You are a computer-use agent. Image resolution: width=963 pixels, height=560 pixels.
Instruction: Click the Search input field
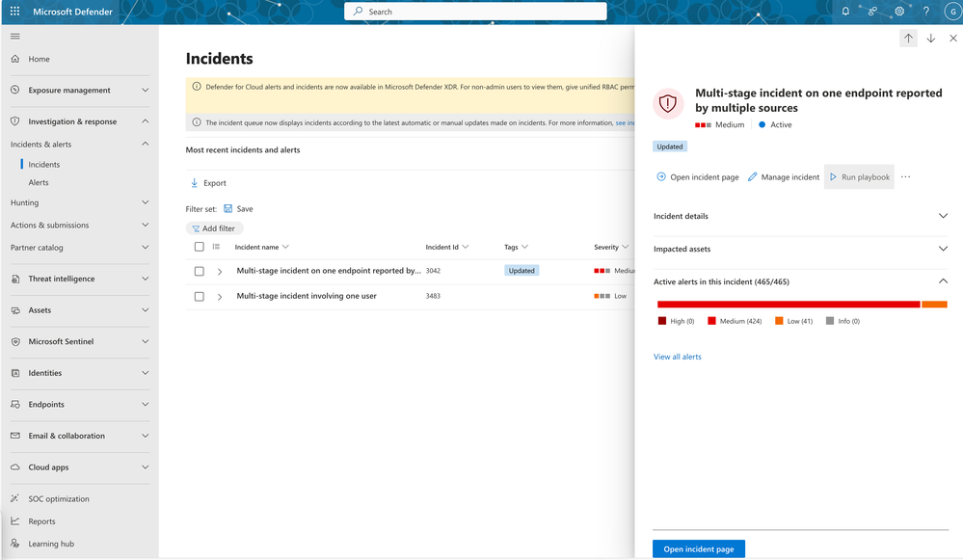(475, 12)
